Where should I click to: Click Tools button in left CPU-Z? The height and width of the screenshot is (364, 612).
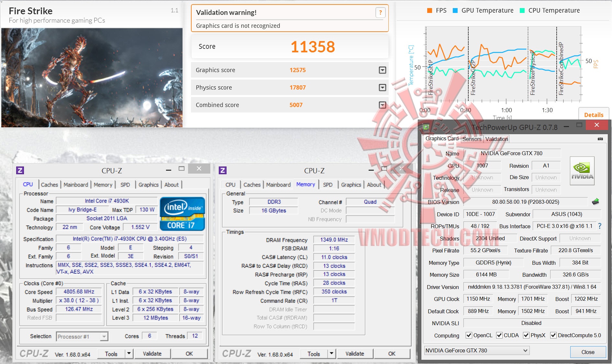click(x=111, y=354)
